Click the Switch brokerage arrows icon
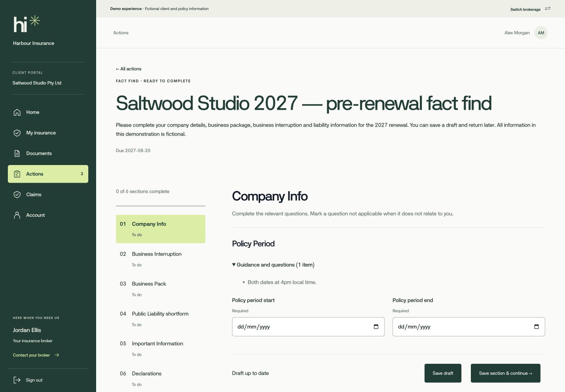This screenshot has height=392, width=565. point(548,9)
